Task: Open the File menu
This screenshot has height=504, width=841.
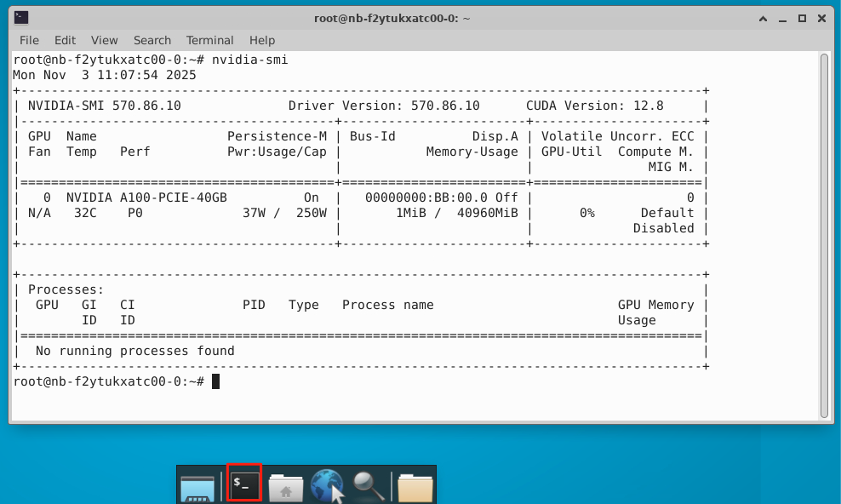Action: pos(29,40)
